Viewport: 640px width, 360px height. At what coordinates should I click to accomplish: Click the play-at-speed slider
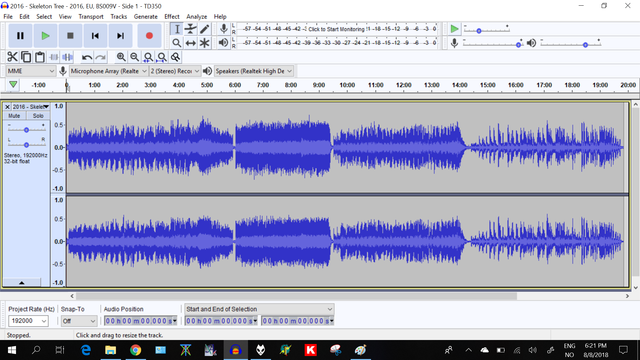pos(486,29)
